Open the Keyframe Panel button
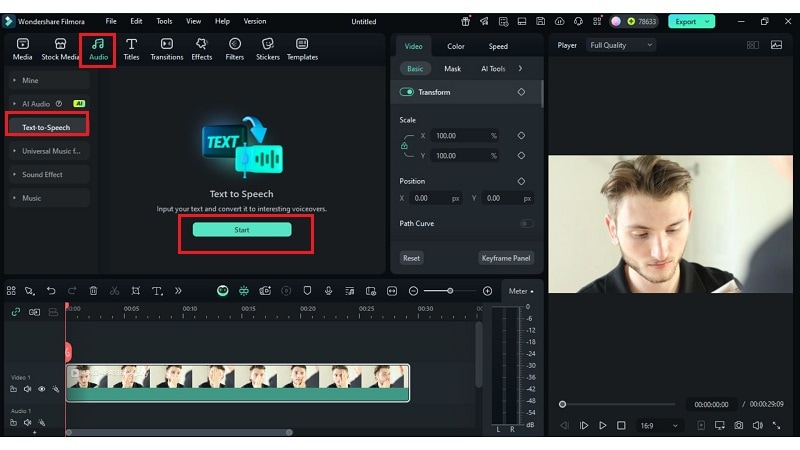The image size is (800, 450). point(506,258)
